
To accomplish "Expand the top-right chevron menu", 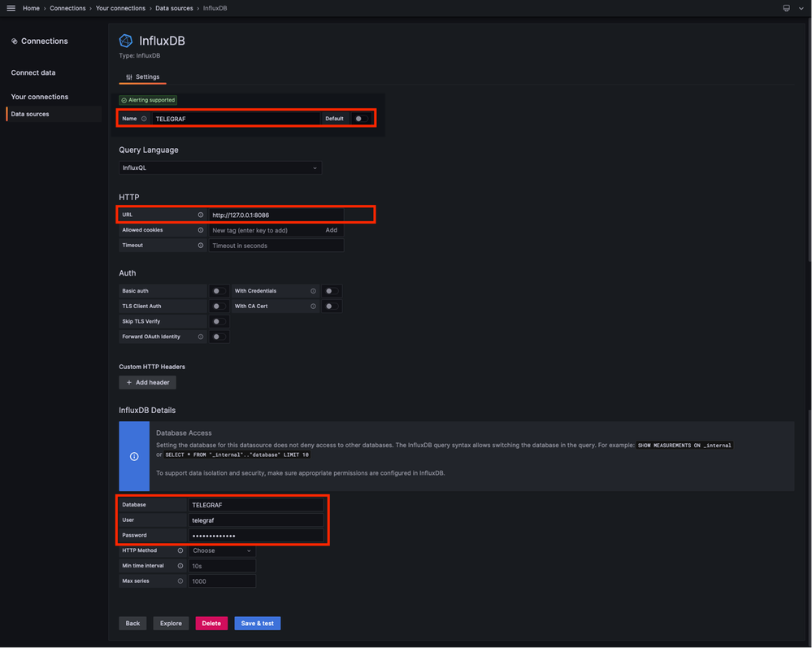I will click(x=801, y=8).
